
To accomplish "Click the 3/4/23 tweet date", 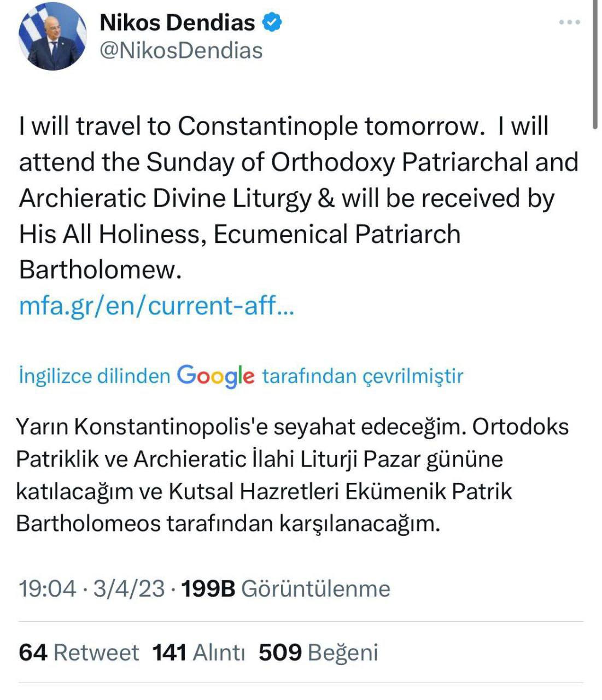I will (x=129, y=588).
